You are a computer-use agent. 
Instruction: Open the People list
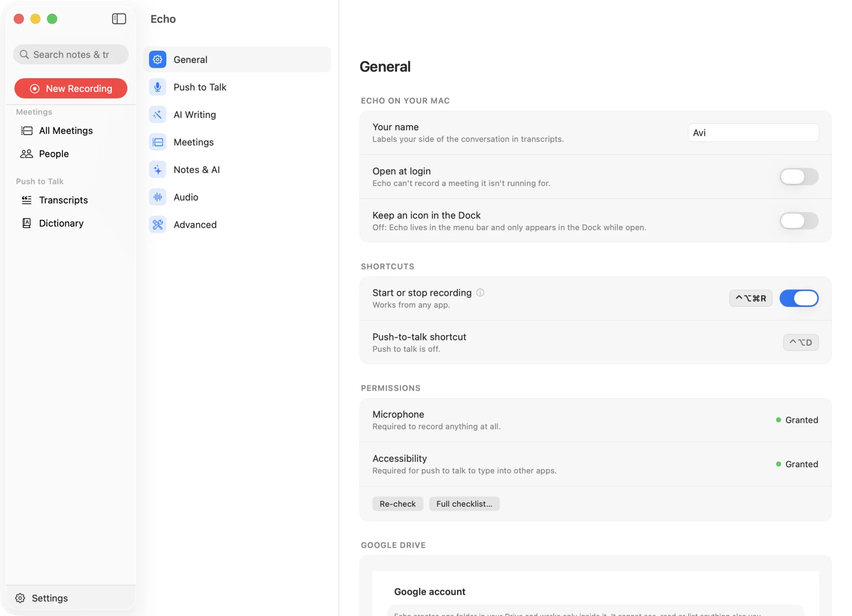point(71,154)
